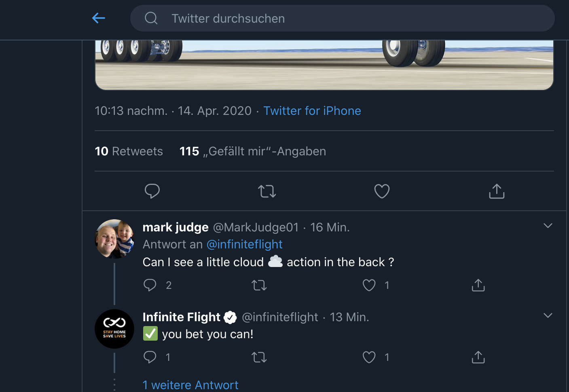Retweet mark judge's cloud comment
Viewport: 569px width, 392px height.
259,285
